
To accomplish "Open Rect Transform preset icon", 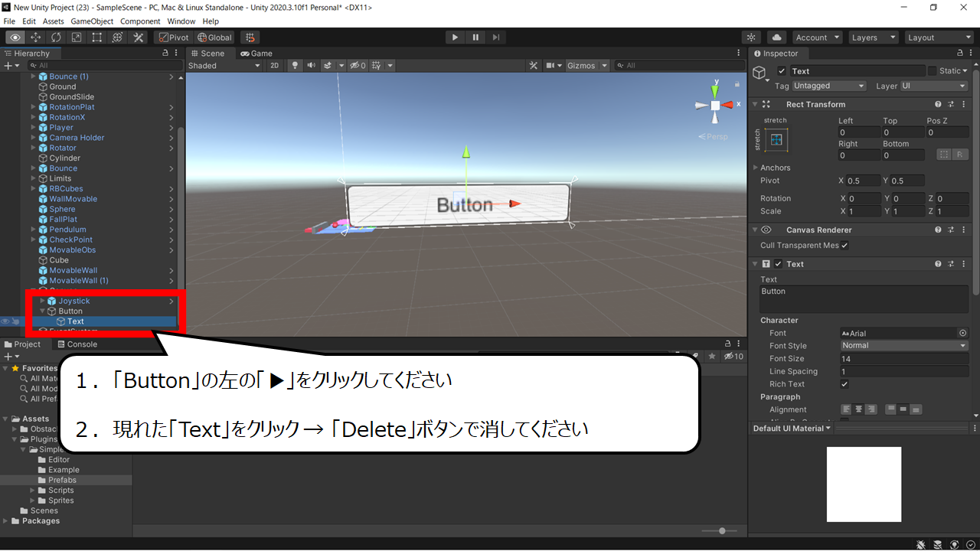I will [951, 104].
